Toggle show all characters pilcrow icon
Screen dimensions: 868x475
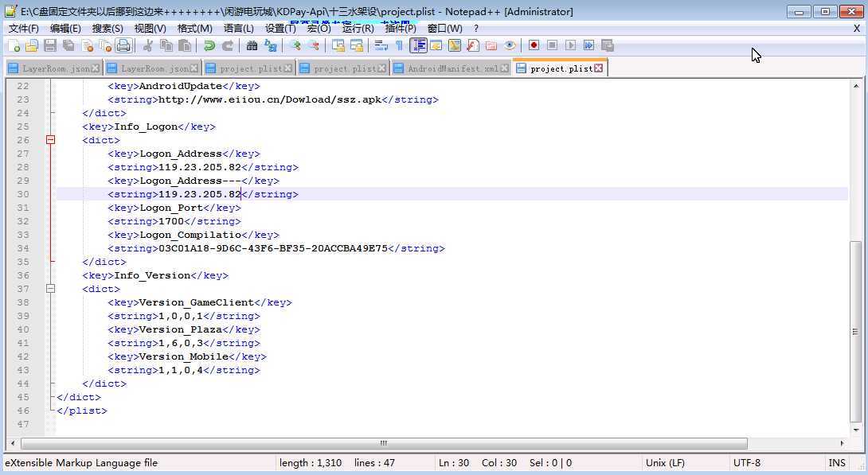399,46
